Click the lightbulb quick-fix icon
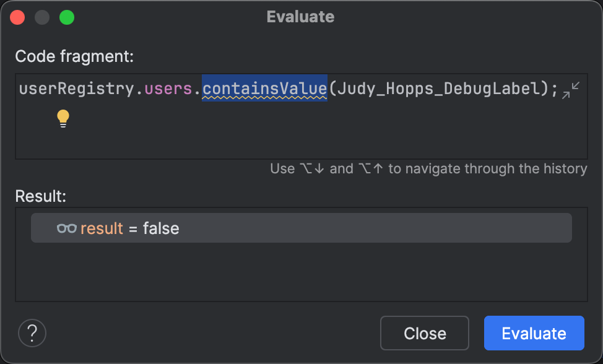Image resolution: width=603 pixels, height=364 pixels. pyautogui.click(x=63, y=118)
